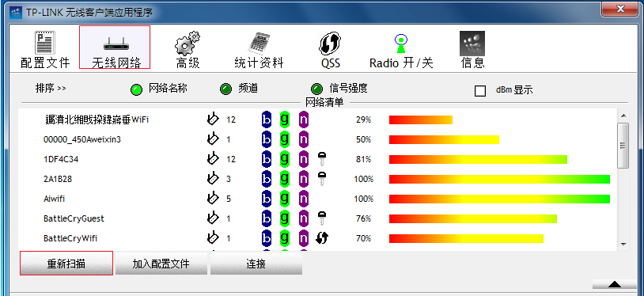Click the antenna icon for 00000_450Aweixin3
644x296 pixels.
click(x=212, y=139)
